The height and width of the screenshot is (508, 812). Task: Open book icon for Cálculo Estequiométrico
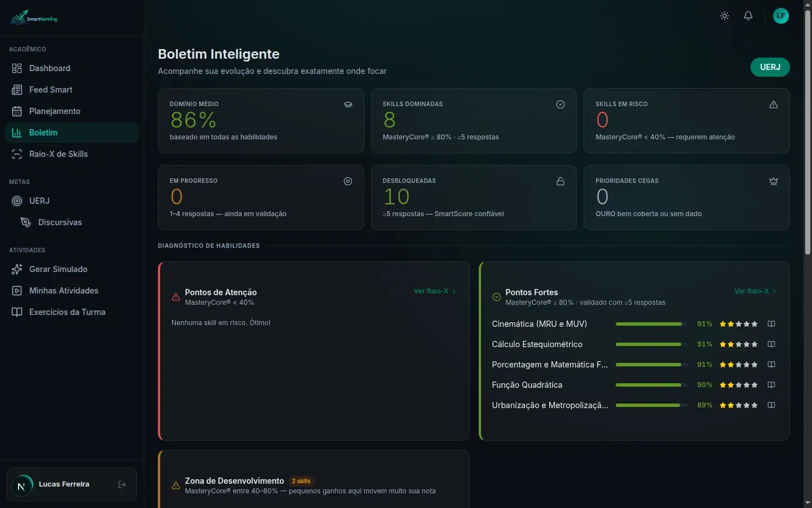click(771, 344)
